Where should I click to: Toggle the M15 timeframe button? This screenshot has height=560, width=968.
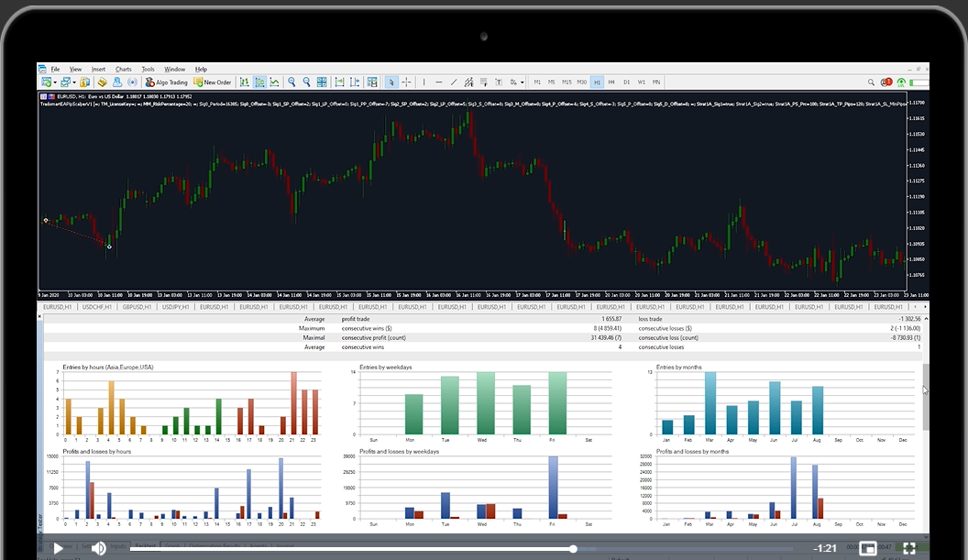pyautogui.click(x=566, y=82)
